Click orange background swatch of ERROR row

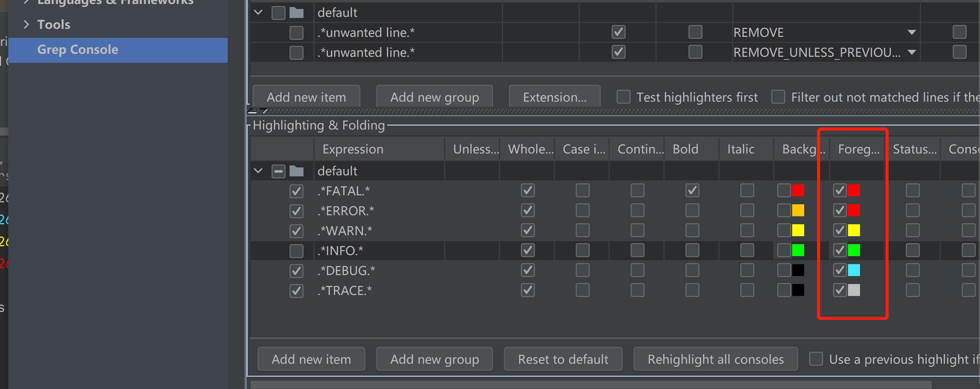pos(798,210)
